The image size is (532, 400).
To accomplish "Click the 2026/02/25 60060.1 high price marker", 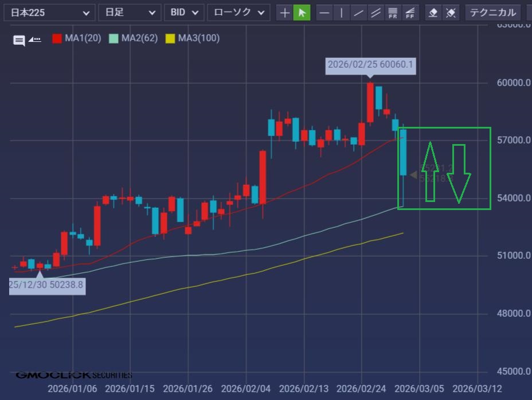I will coord(370,65).
